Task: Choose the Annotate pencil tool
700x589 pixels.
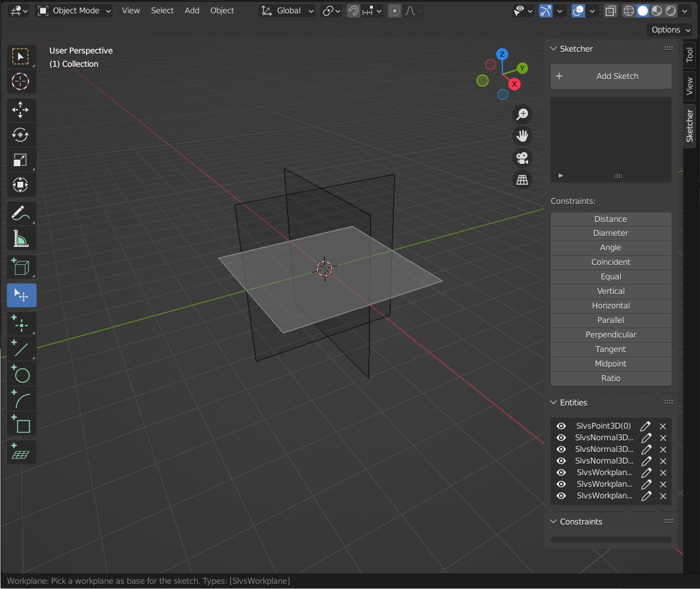Action: [x=21, y=213]
